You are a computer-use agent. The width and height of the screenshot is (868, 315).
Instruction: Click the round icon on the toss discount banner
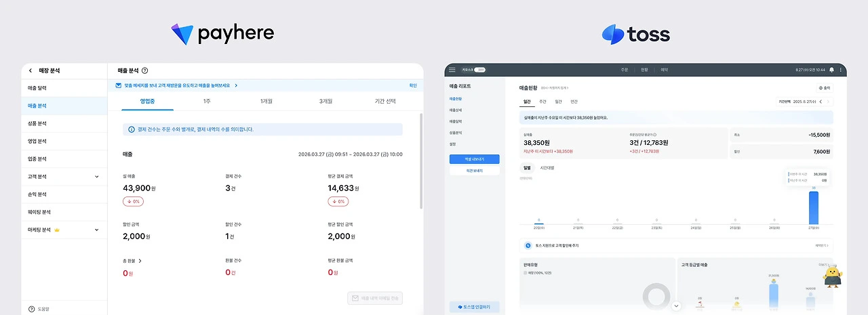click(x=528, y=245)
